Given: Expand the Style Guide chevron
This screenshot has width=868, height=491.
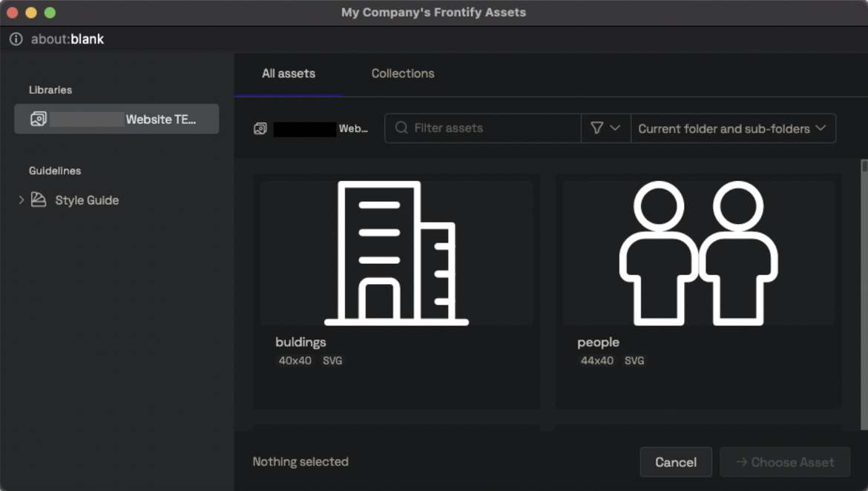Looking at the screenshot, I should pyautogui.click(x=21, y=200).
